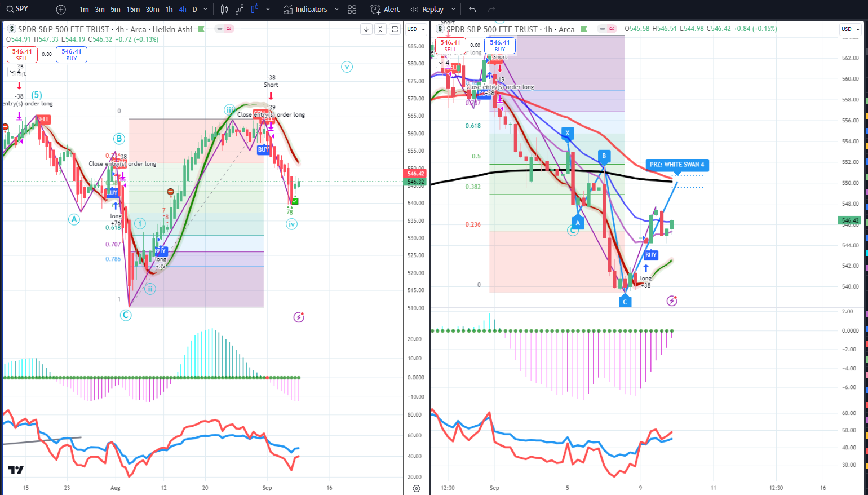Open time axis settings gear on 4h chart
The width and height of the screenshot is (868, 495).
tap(417, 488)
